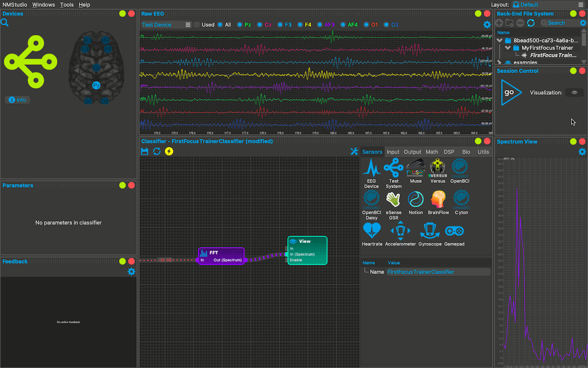Screen dimensions: 588x368
Task: Toggle the Cz channel checkbox
Action: point(260,24)
